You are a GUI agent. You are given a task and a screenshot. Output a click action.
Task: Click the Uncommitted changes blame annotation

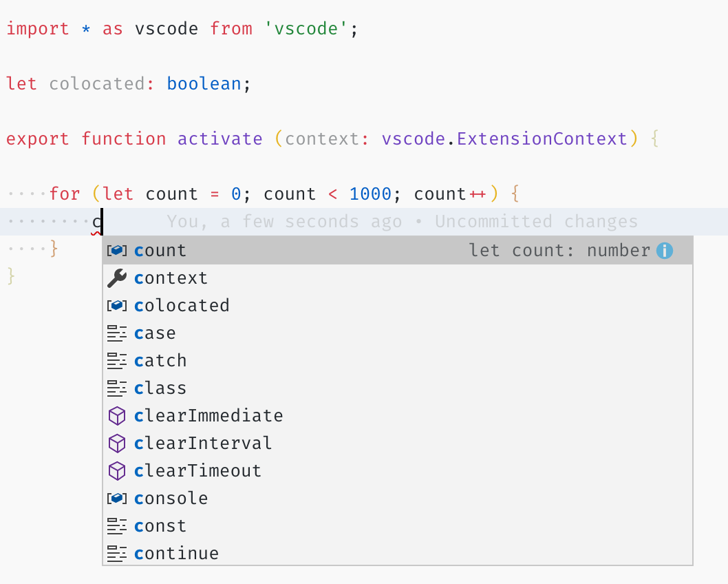pos(536,222)
